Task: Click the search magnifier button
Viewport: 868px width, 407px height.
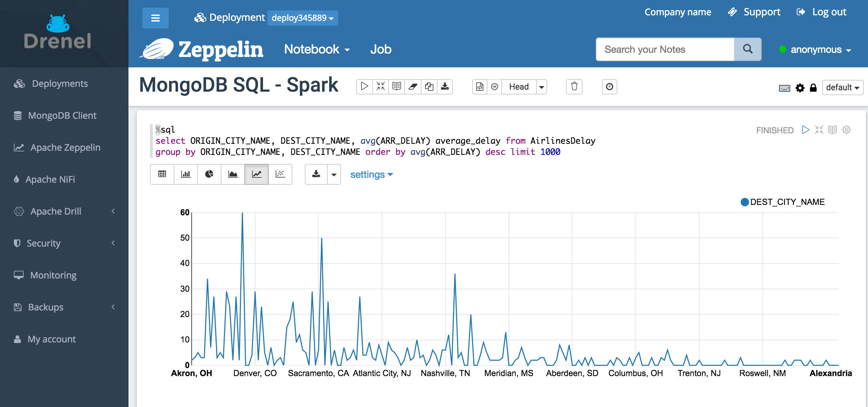Action: pyautogui.click(x=748, y=49)
